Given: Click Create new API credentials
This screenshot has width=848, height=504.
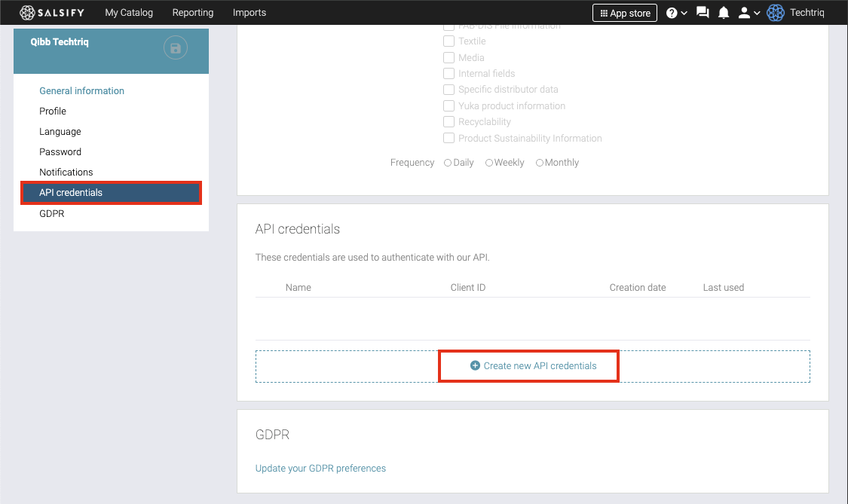Looking at the screenshot, I should [540, 366].
